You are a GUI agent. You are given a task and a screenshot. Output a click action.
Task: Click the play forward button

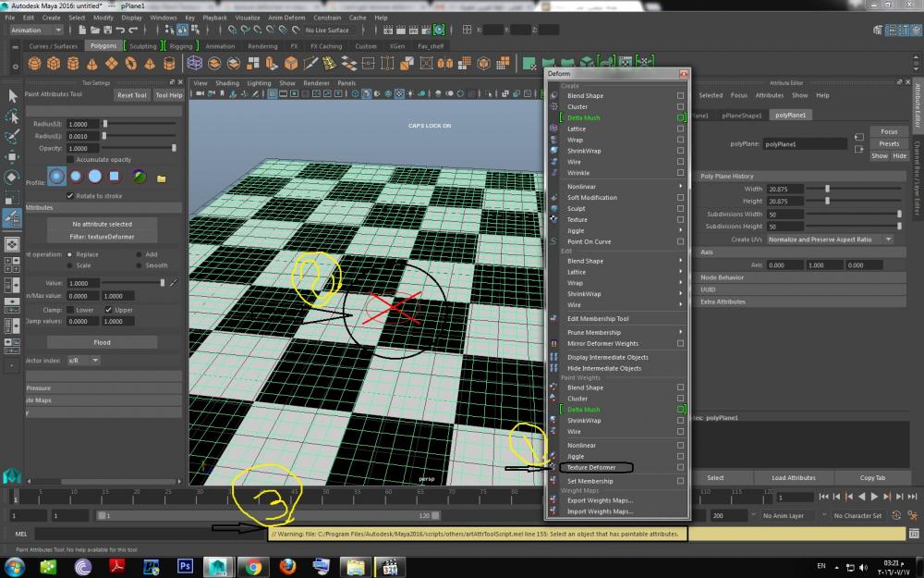(874, 497)
